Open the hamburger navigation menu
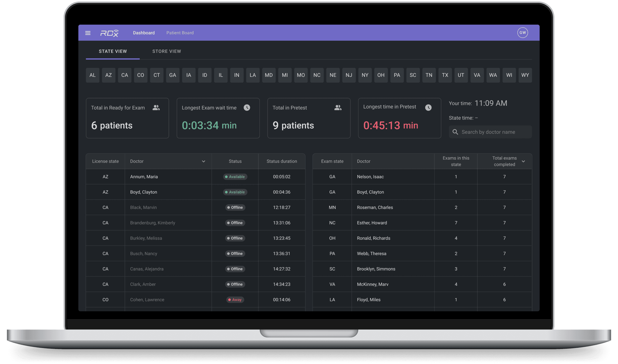 (88, 33)
